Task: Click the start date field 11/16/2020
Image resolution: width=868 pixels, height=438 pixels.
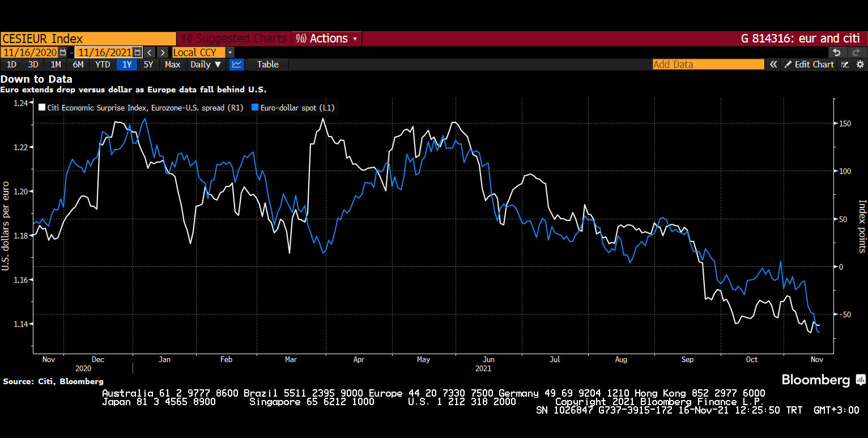Action: [29, 52]
